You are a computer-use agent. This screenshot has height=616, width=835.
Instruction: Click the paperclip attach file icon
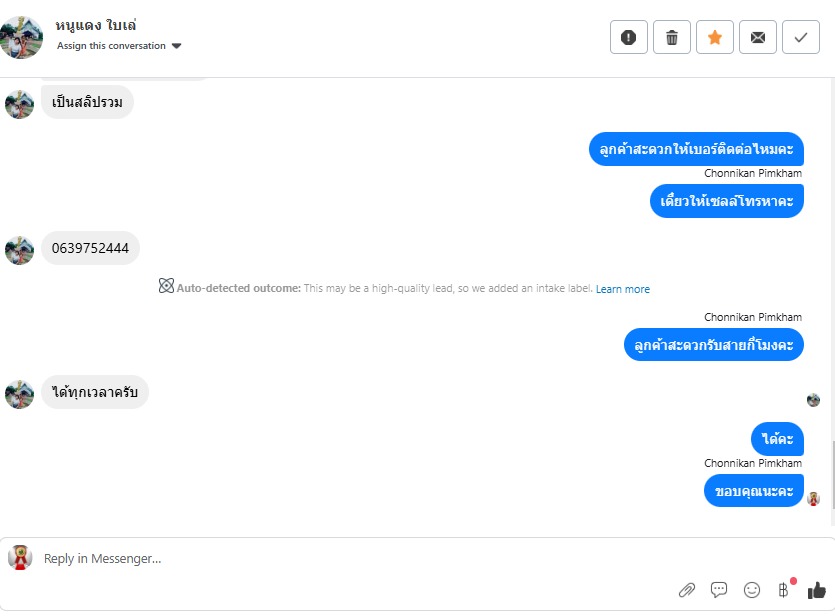[687, 590]
